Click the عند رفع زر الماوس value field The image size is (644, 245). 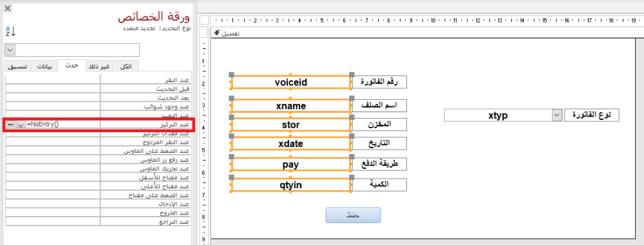[53, 159]
